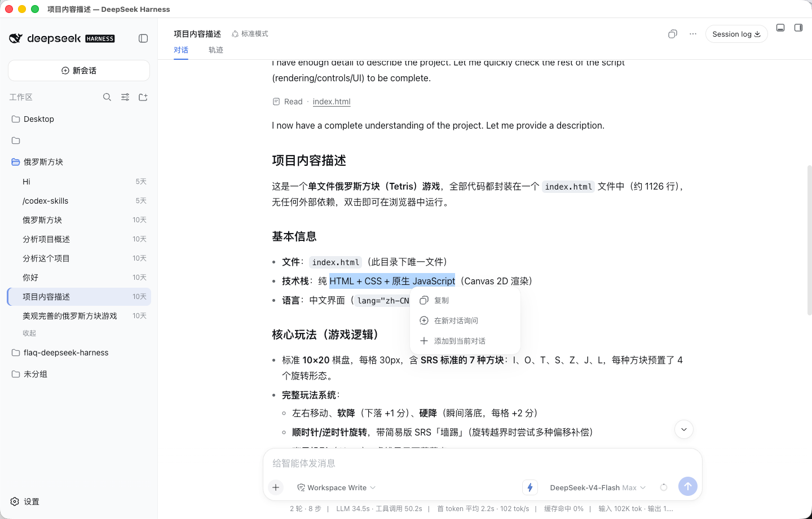Click the 2 轮 · 8 步 status entry
Screen dimensions: 812x519
(x=306, y=509)
